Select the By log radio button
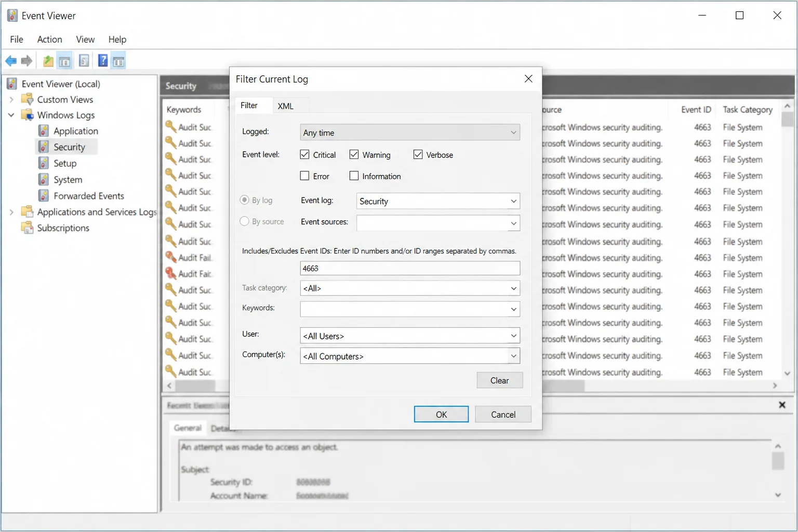The image size is (798, 532). point(244,200)
